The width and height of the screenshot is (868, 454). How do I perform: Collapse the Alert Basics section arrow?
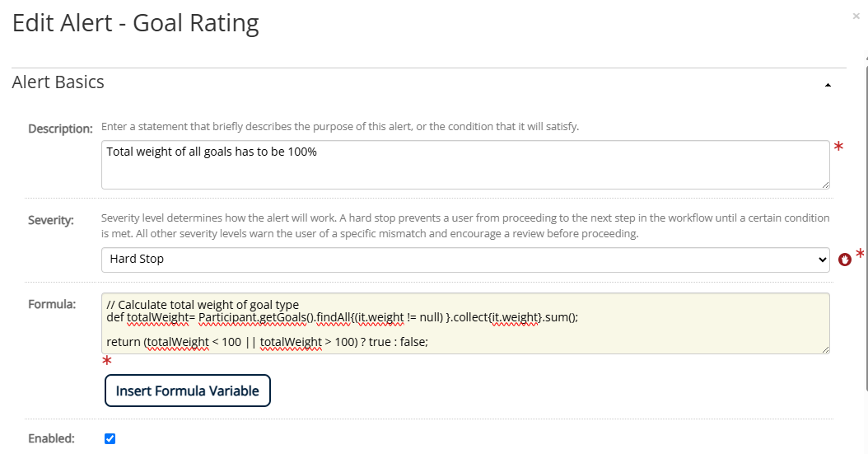tap(828, 85)
